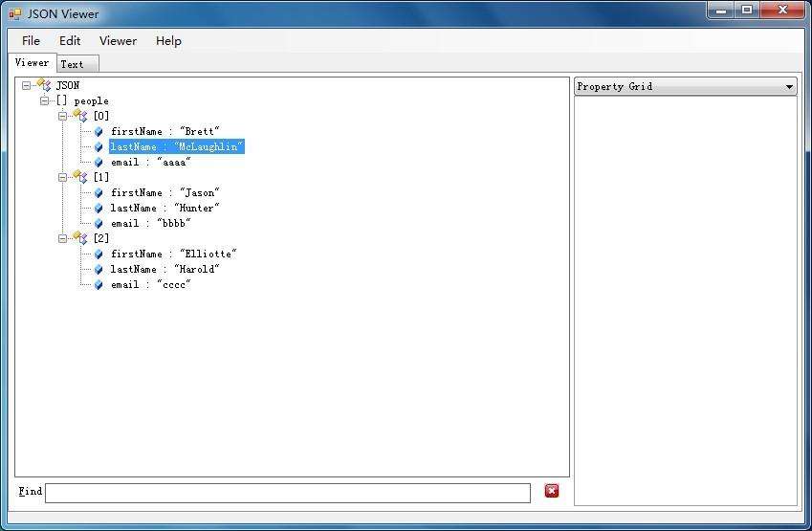Click the cube icon next to lastName Hunter
This screenshot has height=531, width=812.
click(99, 209)
